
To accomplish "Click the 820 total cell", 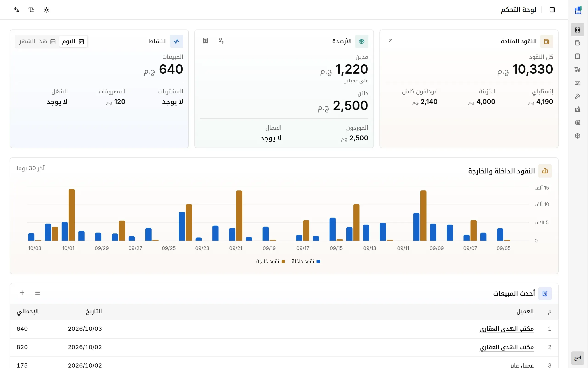I will (x=22, y=347).
